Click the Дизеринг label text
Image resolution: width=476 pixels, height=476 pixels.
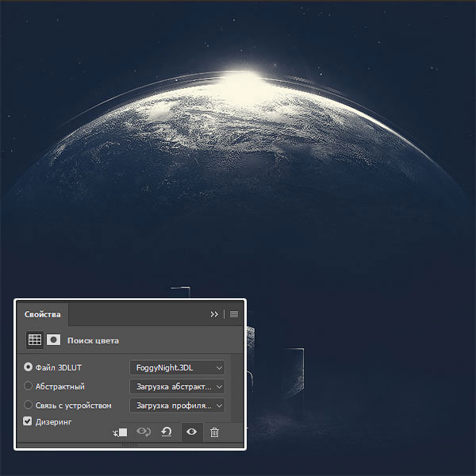click(x=53, y=422)
